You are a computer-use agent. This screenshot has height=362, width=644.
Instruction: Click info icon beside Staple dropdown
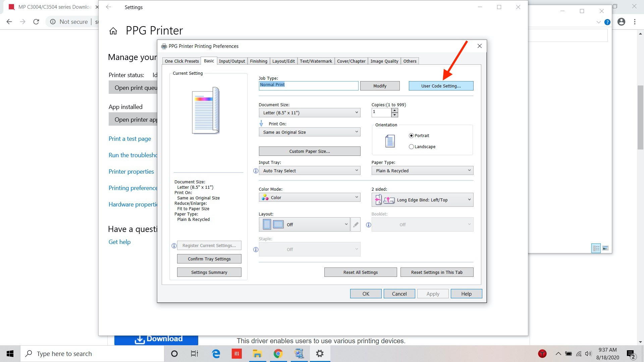tap(256, 250)
